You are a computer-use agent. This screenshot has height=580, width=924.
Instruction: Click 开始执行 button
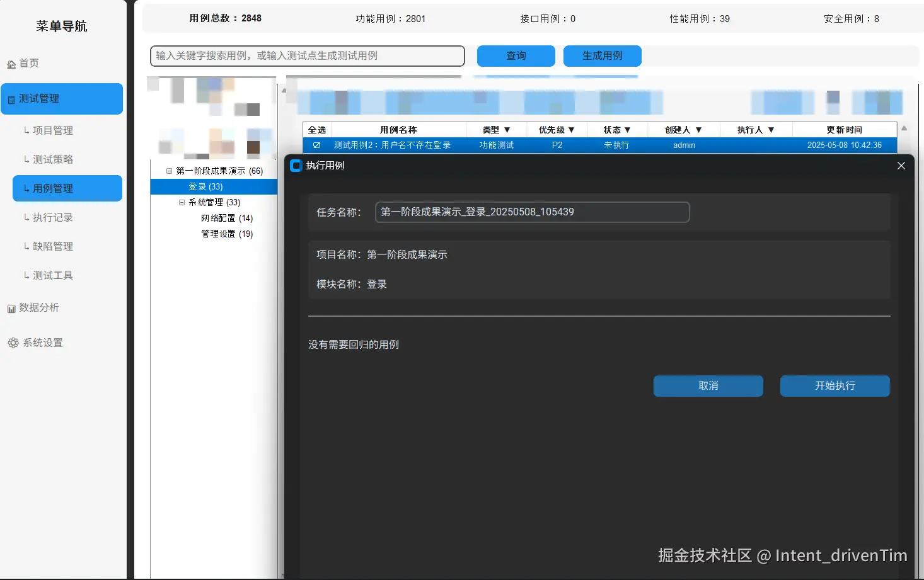(835, 386)
